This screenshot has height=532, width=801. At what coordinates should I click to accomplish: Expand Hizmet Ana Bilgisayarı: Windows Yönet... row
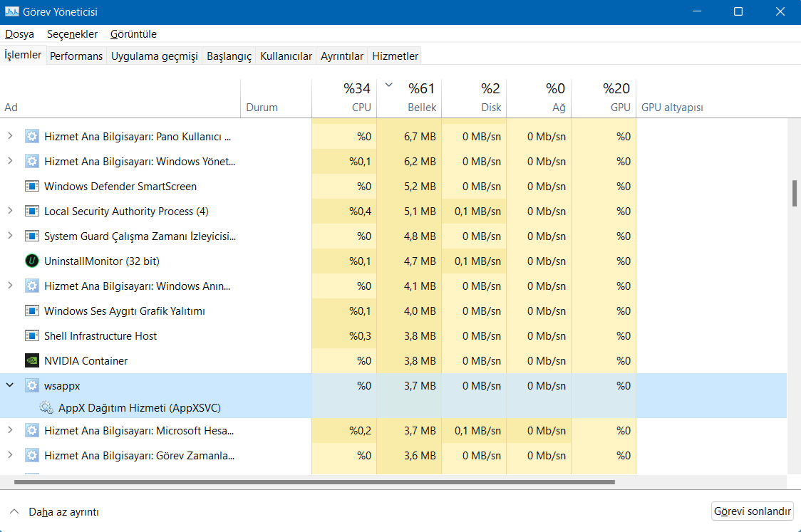pyautogui.click(x=10, y=161)
